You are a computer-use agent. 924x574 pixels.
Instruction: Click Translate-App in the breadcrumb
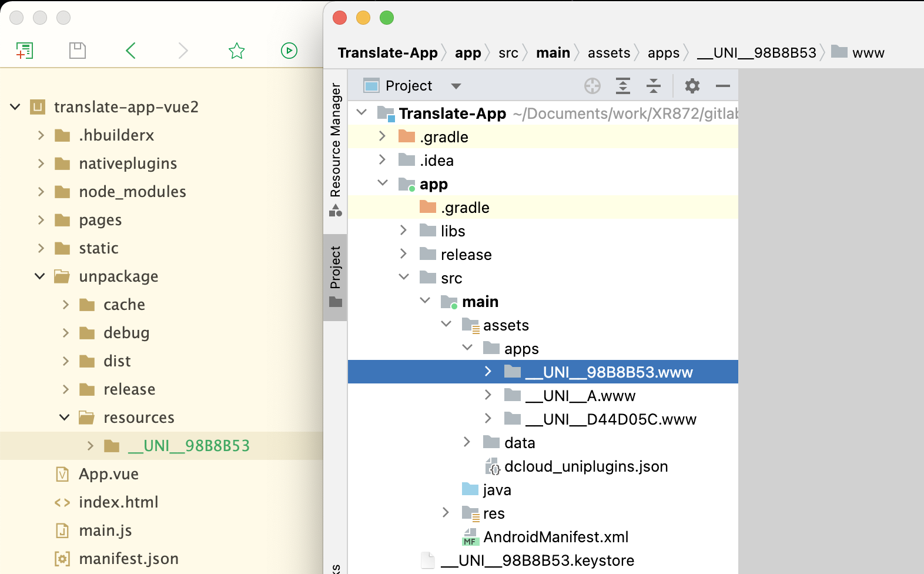pyautogui.click(x=388, y=53)
